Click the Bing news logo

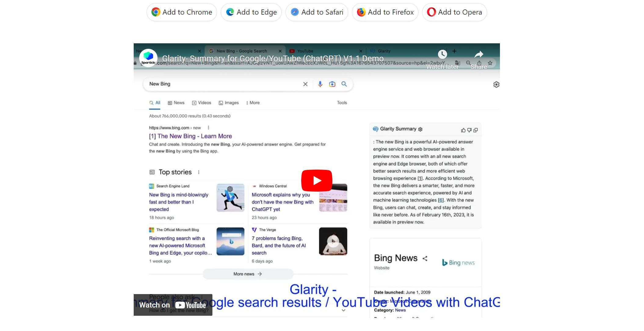[x=458, y=263]
